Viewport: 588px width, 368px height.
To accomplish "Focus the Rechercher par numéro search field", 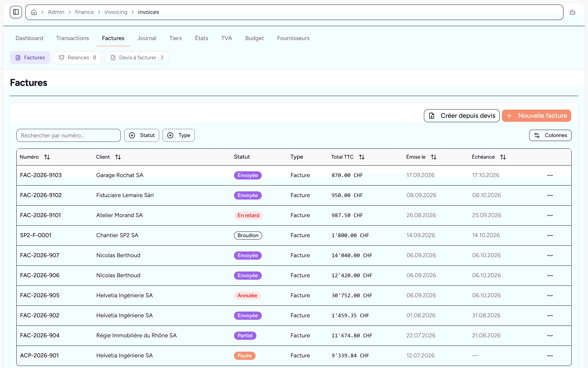I will (x=69, y=135).
